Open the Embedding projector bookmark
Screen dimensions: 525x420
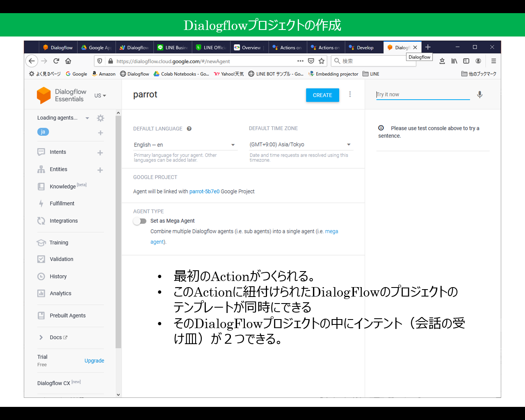[333, 74]
